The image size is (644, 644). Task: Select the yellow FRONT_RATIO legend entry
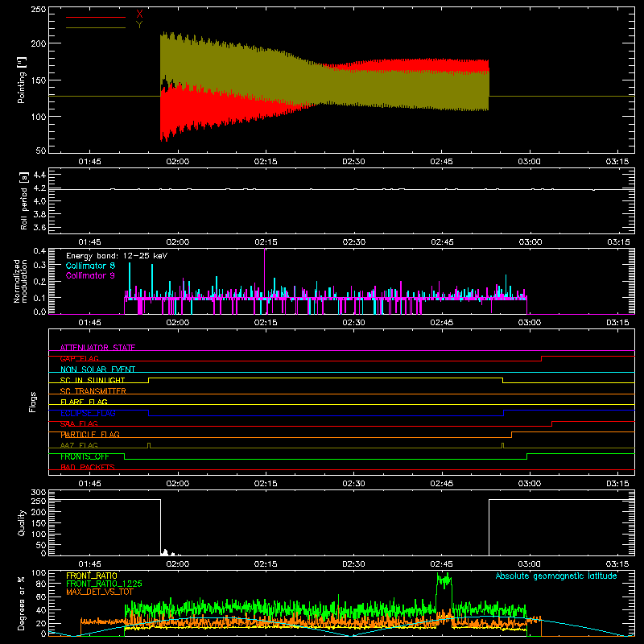[x=92, y=576]
